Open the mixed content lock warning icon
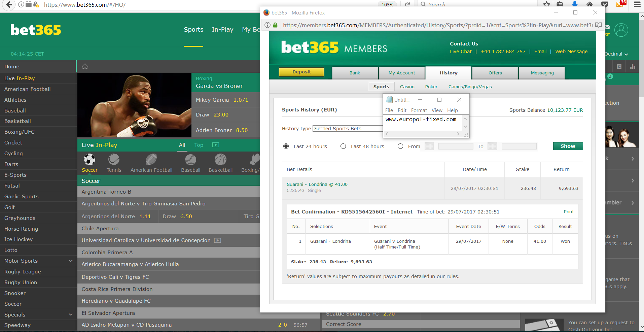Screen dimensions: 644x332 (36, 4)
